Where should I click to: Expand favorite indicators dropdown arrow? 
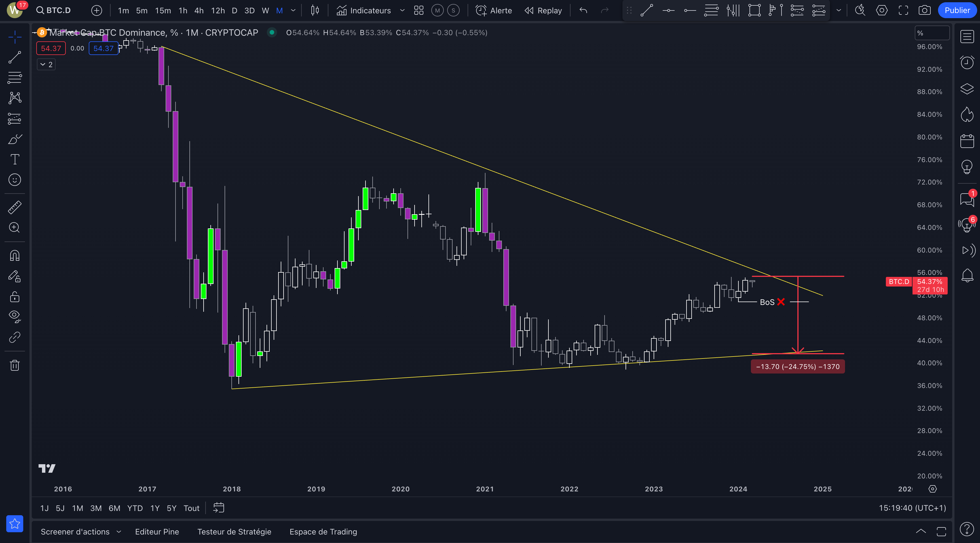pyautogui.click(x=402, y=10)
